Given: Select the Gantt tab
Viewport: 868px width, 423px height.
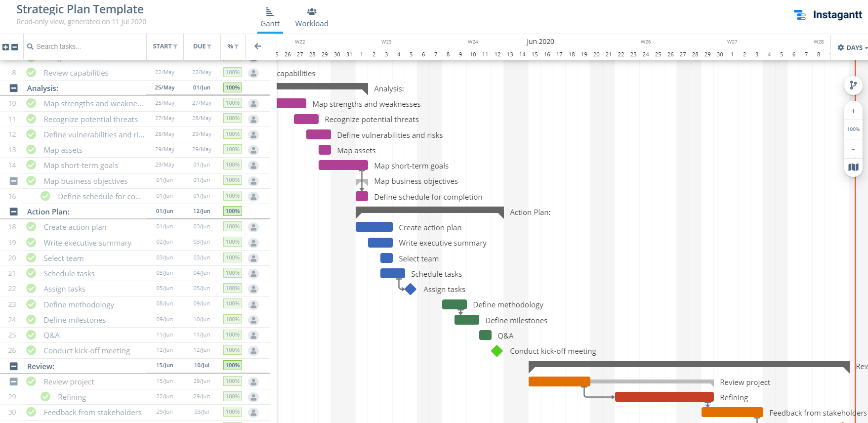Looking at the screenshot, I should click(x=270, y=17).
